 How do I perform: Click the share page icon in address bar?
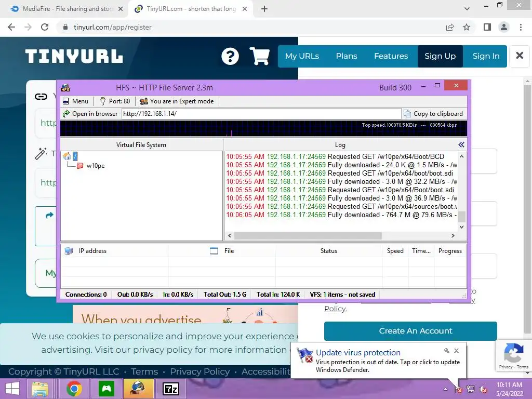coord(450,27)
